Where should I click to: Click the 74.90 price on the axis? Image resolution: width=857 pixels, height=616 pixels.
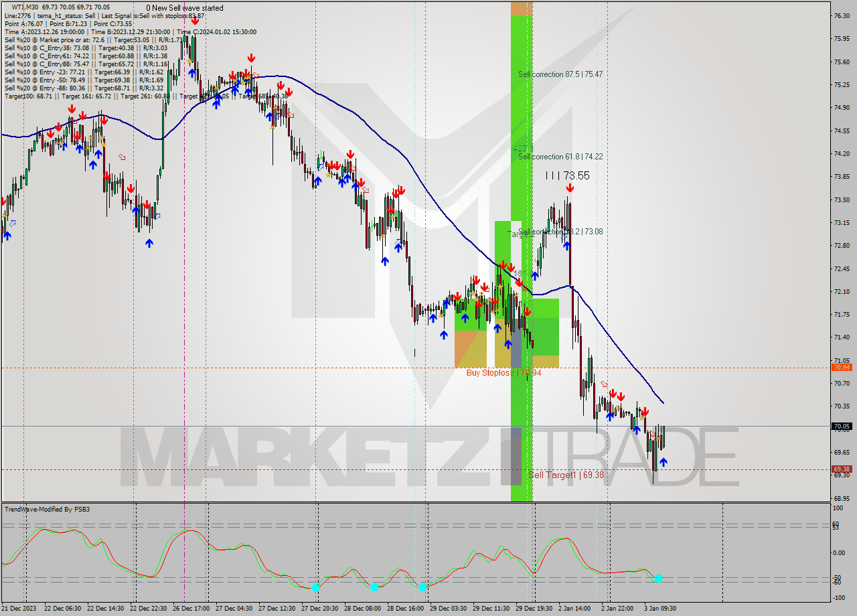(841, 107)
